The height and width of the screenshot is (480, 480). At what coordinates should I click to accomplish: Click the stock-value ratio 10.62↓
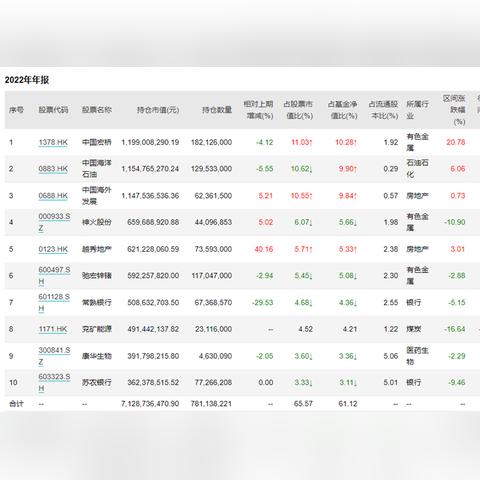[x=302, y=169]
